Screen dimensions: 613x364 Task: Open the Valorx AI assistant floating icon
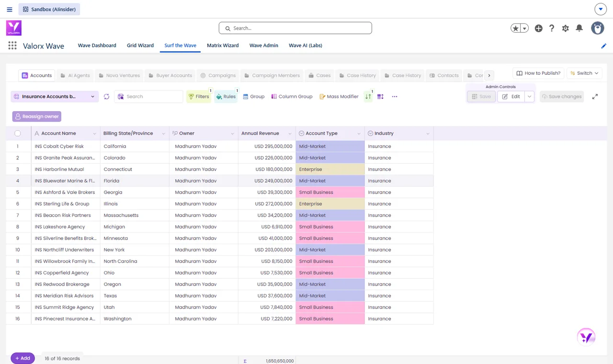(586, 337)
